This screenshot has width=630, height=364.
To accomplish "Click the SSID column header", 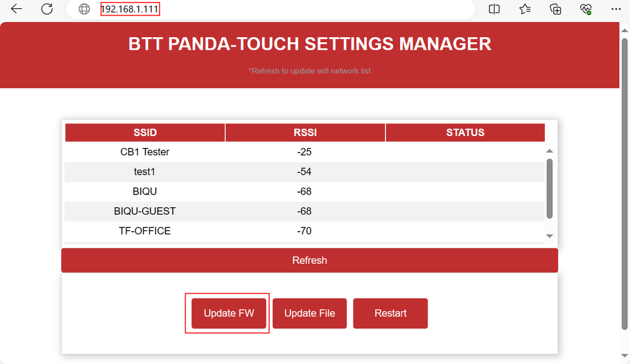I will (145, 132).
